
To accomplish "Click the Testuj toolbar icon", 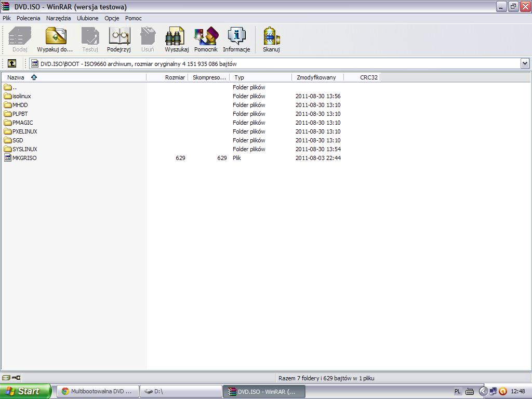I will coord(90,36).
